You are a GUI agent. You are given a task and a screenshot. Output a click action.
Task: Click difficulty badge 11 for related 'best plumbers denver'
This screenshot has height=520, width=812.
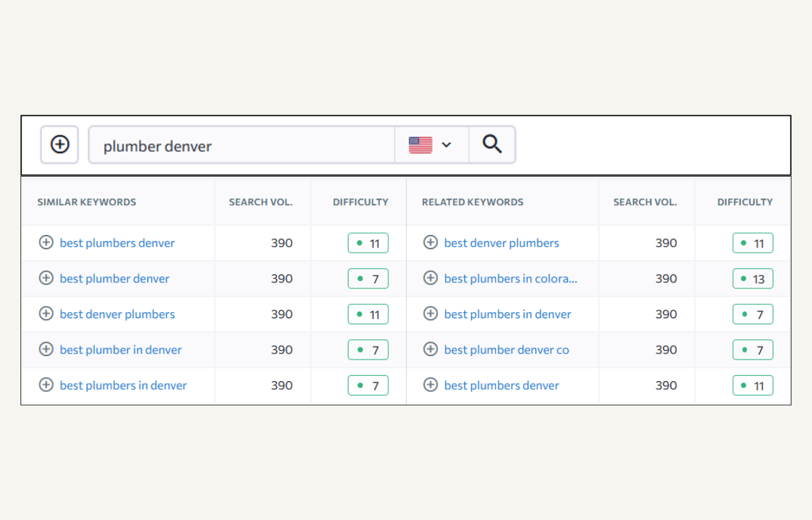pyautogui.click(x=752, y=385)
